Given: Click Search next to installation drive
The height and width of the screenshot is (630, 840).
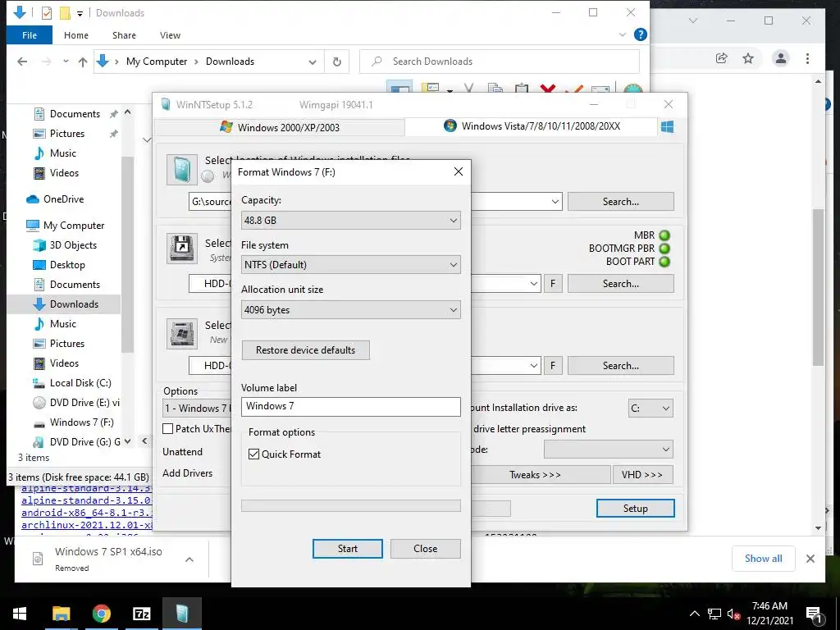Looking at the screenshot, I should (x=621, y=366).
